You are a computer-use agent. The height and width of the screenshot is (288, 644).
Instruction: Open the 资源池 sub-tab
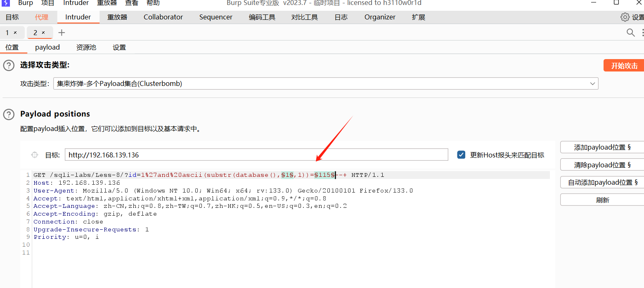(x=86, y=47)
